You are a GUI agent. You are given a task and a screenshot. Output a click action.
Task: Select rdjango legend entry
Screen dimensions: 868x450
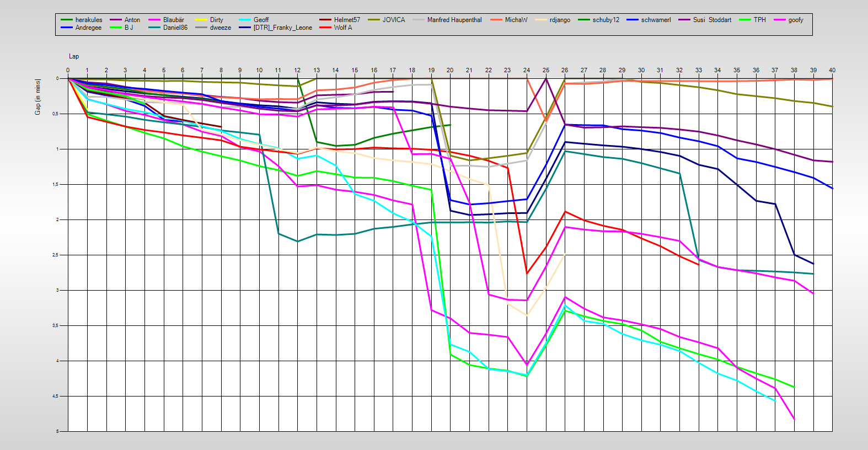pos(559,20)
